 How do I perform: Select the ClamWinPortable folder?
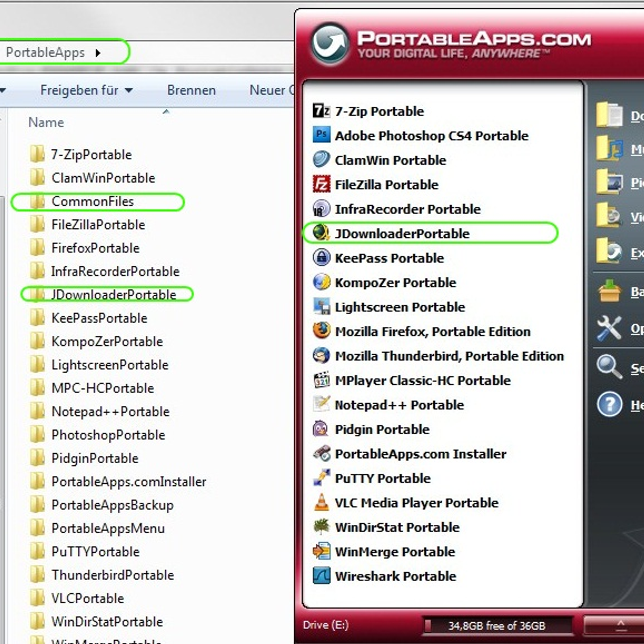coord(93,178)
